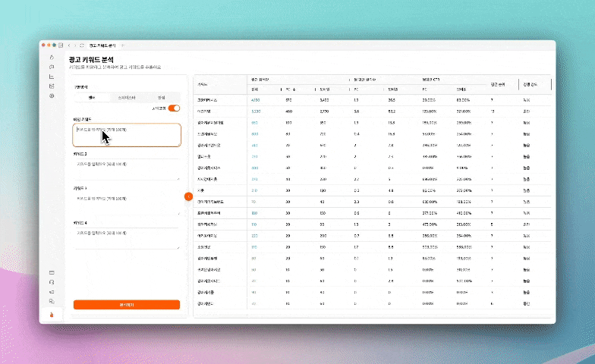Open the blue 210 search volume link
The height and width of the screenshot is (364, 595).
click(x=254, y=191)
